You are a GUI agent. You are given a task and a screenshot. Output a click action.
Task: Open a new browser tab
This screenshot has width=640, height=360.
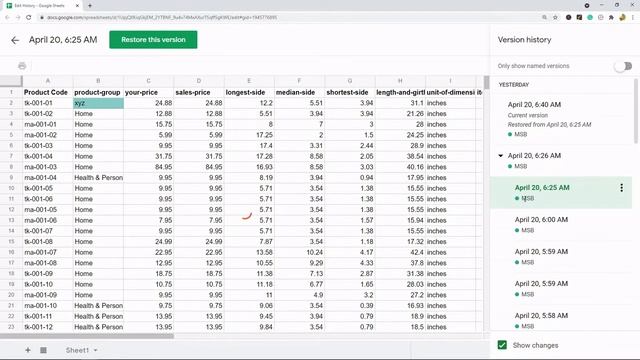pyautogui.click(x=90, y=6)
